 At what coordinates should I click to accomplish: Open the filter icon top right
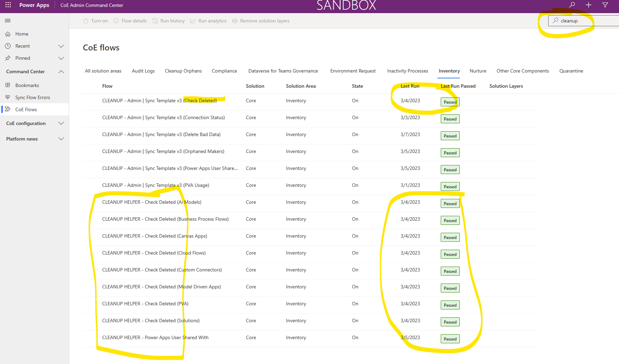(x=605, y=5)
